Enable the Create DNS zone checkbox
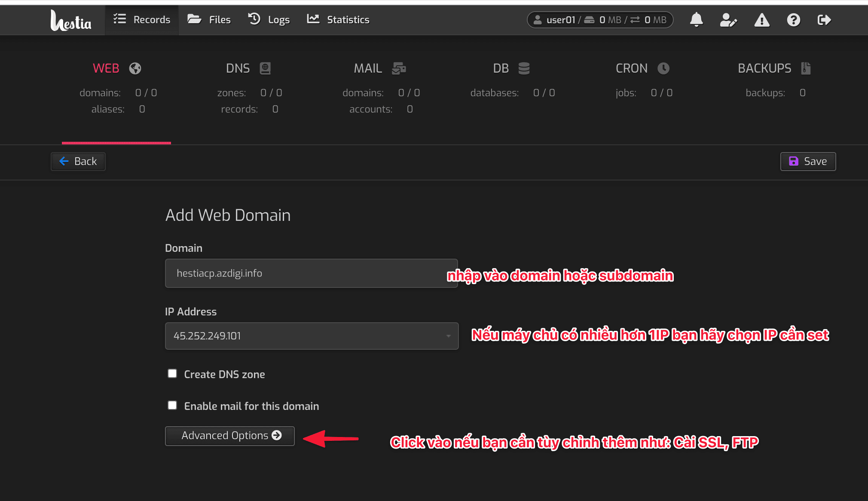Viewport: 868px width, 501px height. pyautogui.click(x=172, y=373)
